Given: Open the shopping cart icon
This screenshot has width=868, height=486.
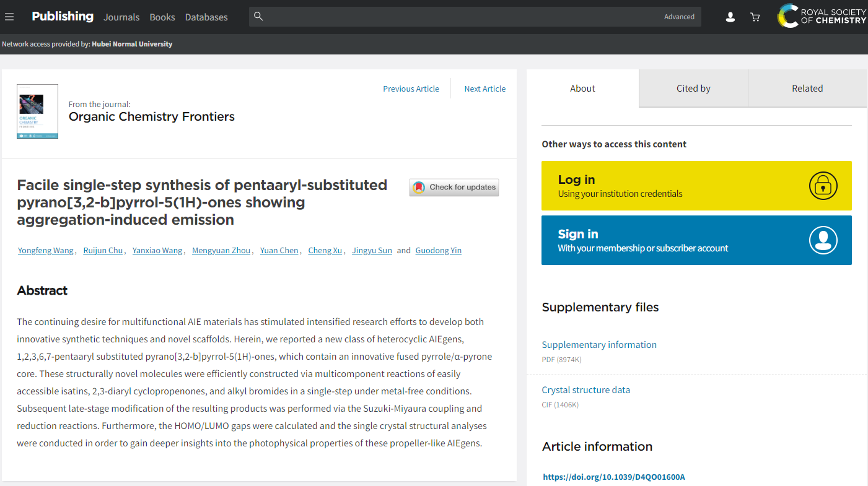Looking at the screenshot, I should pyautogui.click(x=755, y=17).
